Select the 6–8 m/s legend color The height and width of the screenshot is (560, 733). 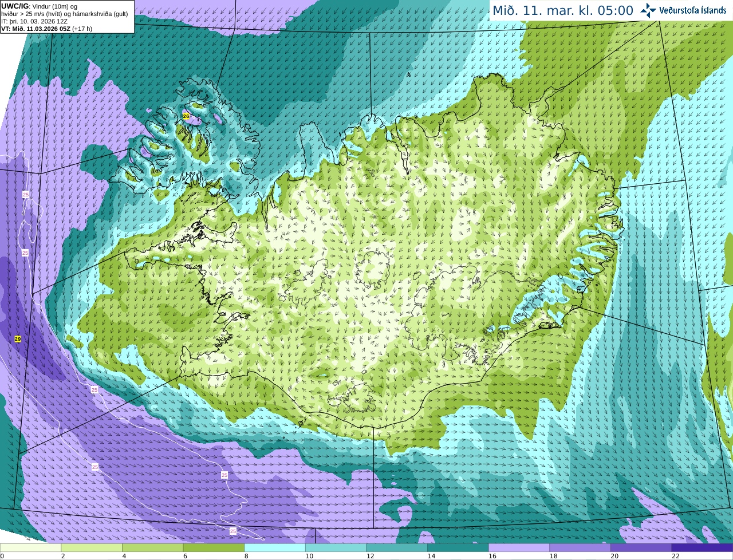[x=214, y=547]
